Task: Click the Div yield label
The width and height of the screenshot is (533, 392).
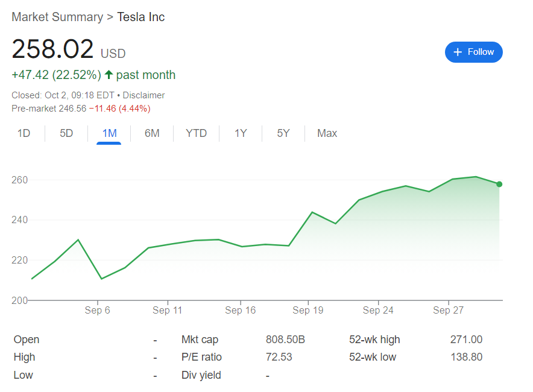Action: [x=201, y=375]
